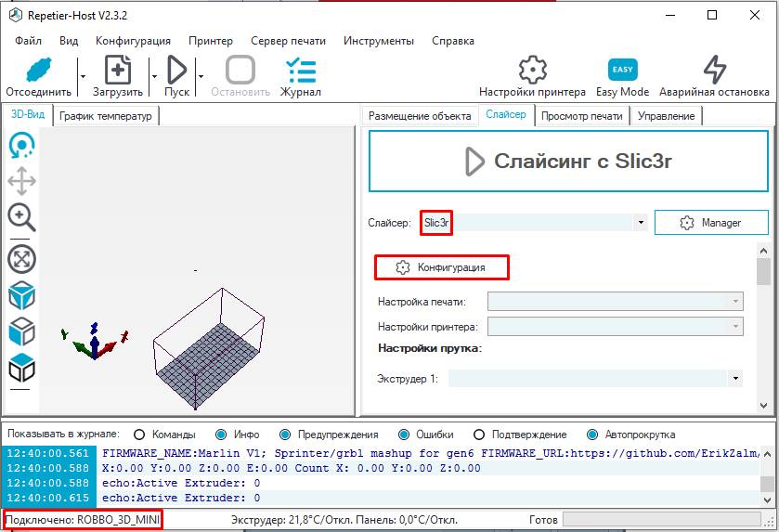Switch to Просмотр печати tab

coord(582,116)
